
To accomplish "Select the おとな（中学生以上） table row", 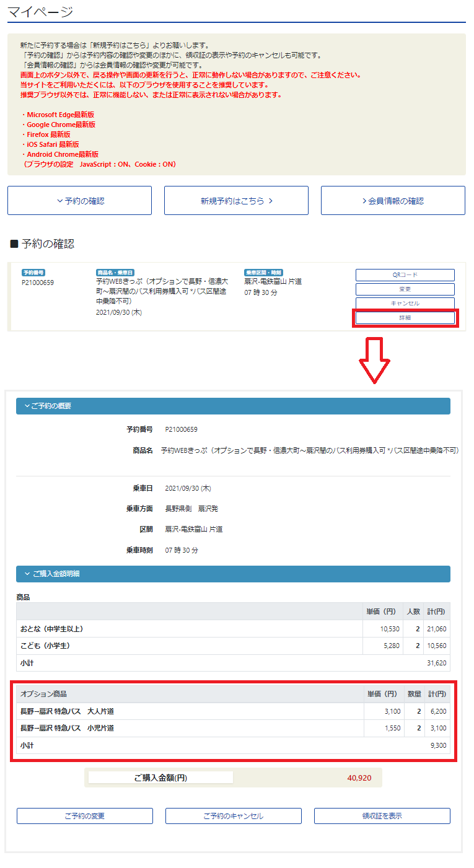I will coord(233,629).
